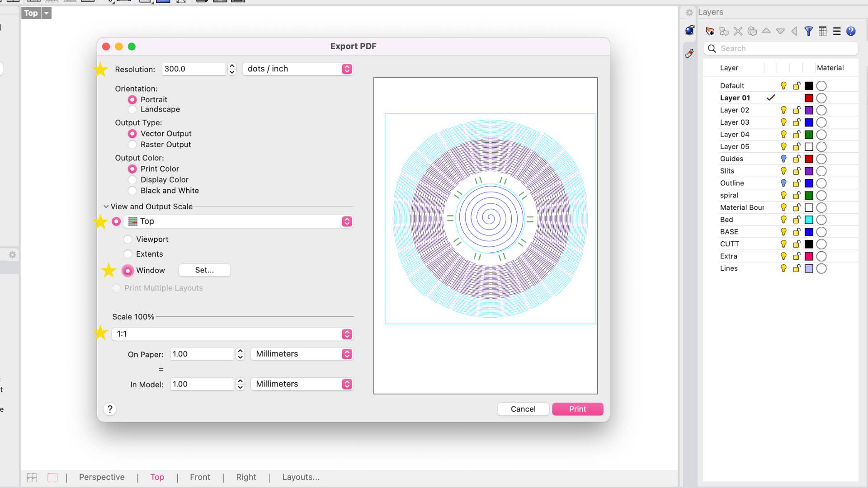Click the Print button
Viewport: 868px width, 488px height.
[x=577, y=409]
